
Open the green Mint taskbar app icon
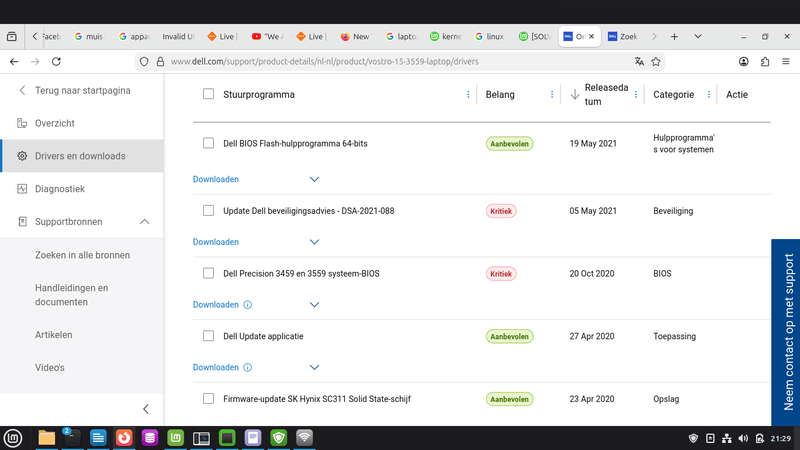[176, 438]
